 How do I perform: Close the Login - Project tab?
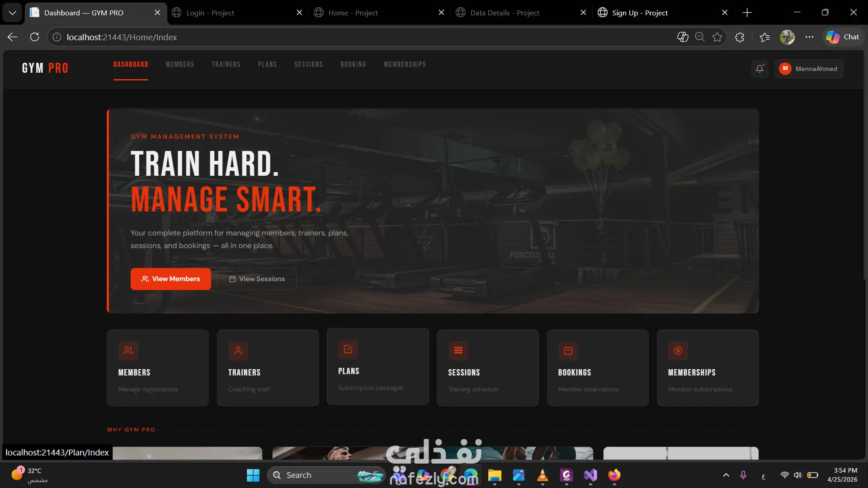[x=299, y=13]
